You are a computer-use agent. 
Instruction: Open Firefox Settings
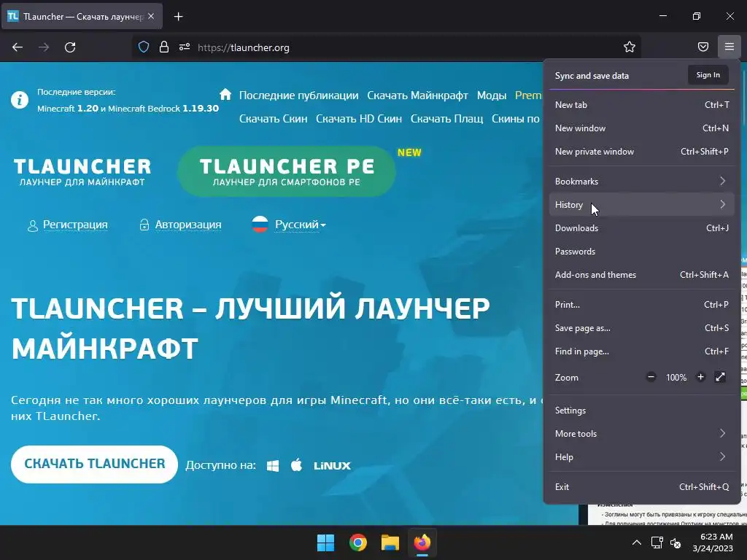click(x=642, y=410)
